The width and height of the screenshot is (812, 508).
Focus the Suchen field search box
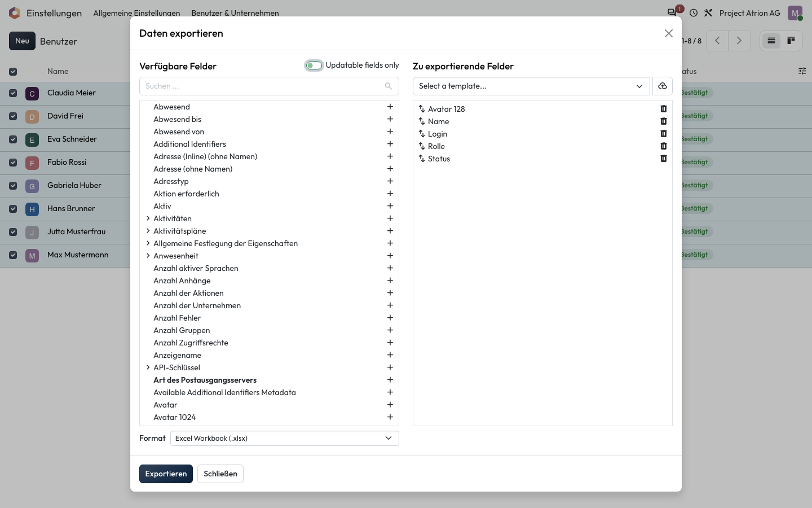pyautogui.click(x=269, y=86)
